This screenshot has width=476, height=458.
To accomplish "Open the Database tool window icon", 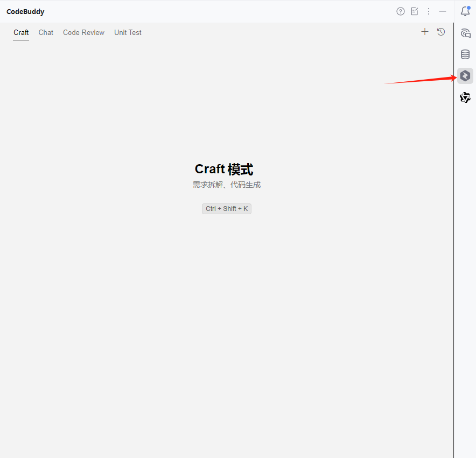I will tap(465, 54).
